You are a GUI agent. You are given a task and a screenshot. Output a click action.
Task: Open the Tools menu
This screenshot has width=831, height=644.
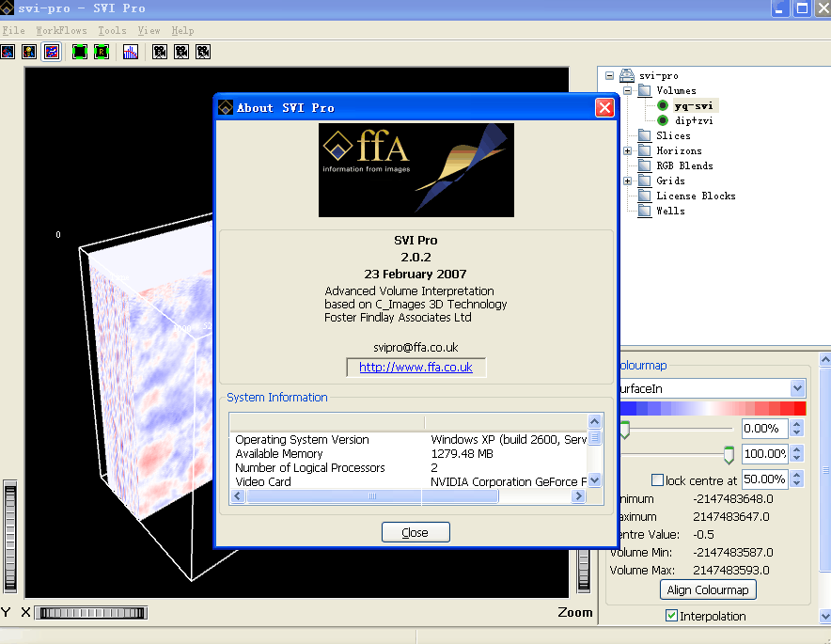pos(113,30)
